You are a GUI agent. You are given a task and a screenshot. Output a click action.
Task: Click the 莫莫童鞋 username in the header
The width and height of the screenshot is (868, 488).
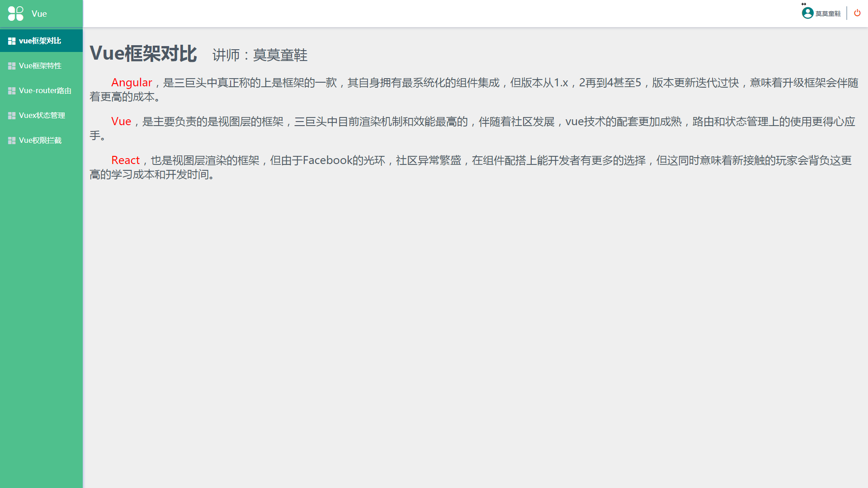(829, 13)
